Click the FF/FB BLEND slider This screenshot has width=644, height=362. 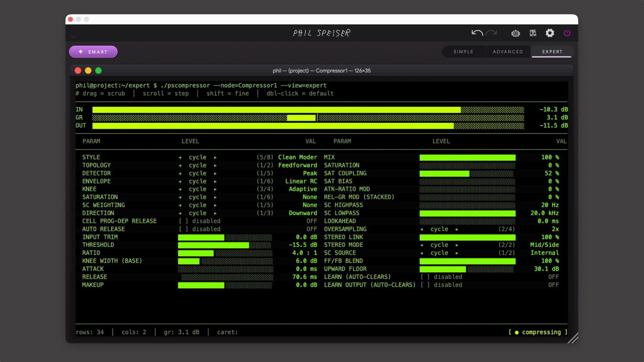[x=467, y=261]
